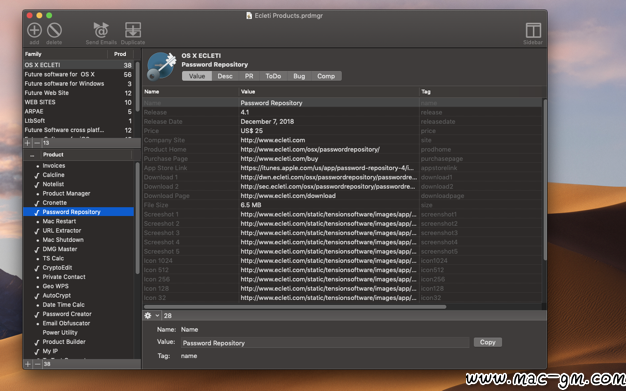
Task: Toggle the checkmark next to Calcline
Action: click(37, 175)
